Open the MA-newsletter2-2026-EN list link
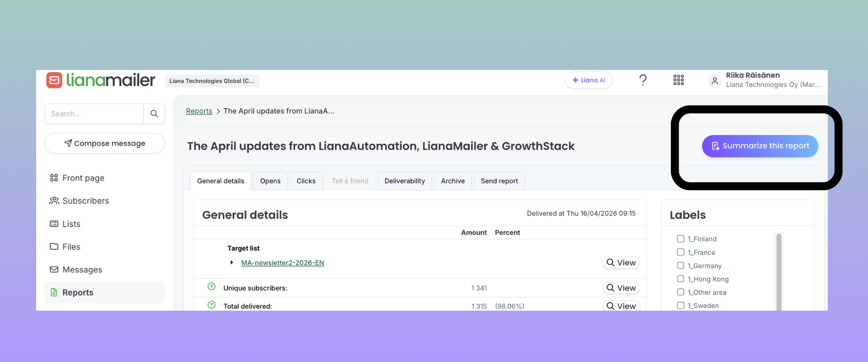 (x=283, y=262)
